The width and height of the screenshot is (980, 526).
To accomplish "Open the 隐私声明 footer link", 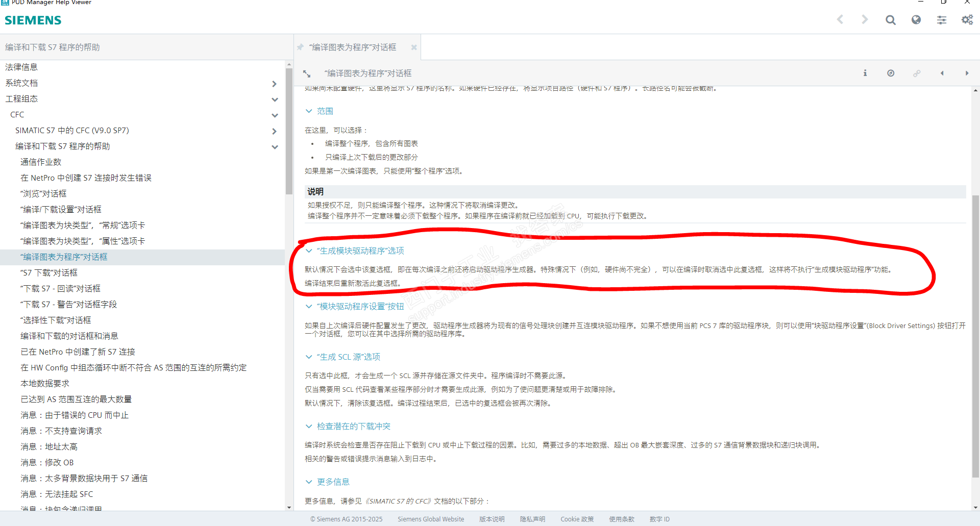I will click(x=532, y=519).
